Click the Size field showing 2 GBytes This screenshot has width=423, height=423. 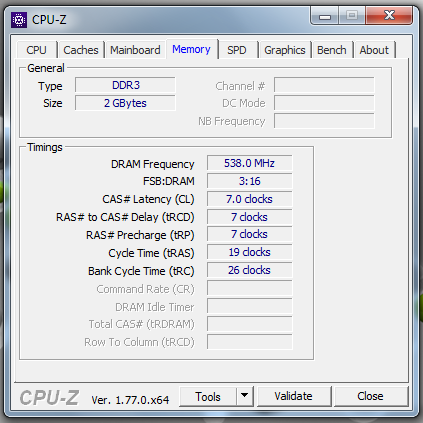point(125,103)
